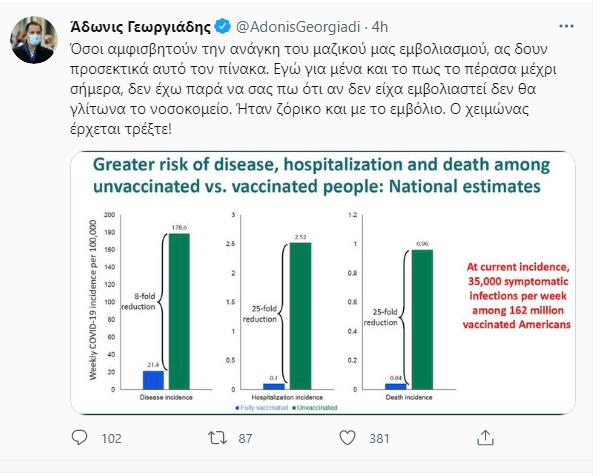
Task: Open the three-dot more options menu
Action: click(566, 26)
